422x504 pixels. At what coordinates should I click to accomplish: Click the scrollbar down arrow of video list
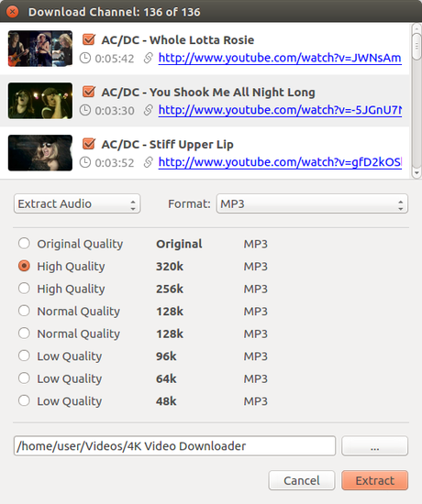point(416,172)
